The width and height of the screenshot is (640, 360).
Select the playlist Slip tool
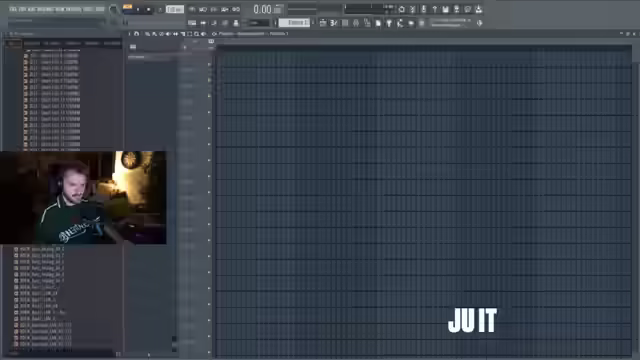175,34
